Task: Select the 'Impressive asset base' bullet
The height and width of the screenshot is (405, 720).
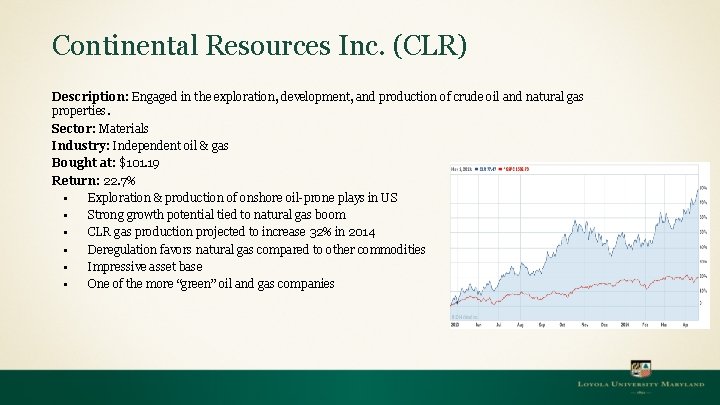Action: 145,267
